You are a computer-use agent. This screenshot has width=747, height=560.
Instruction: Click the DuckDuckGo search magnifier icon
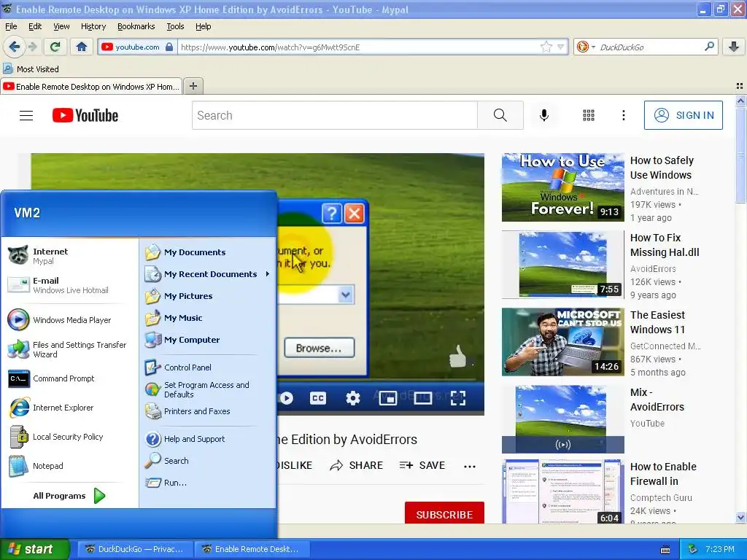tap(709, 47)
